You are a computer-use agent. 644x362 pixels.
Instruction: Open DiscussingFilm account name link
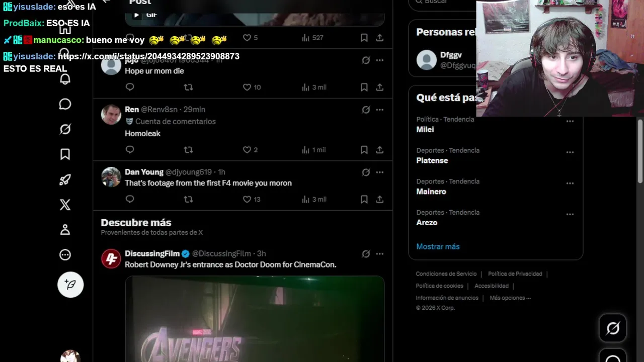152,254
